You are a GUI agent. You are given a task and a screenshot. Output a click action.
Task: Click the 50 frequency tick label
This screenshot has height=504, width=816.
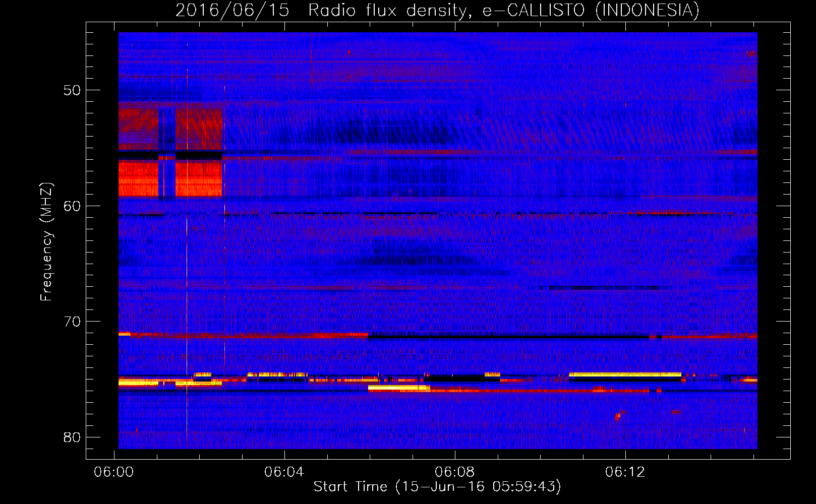click(x=72, y=90)
